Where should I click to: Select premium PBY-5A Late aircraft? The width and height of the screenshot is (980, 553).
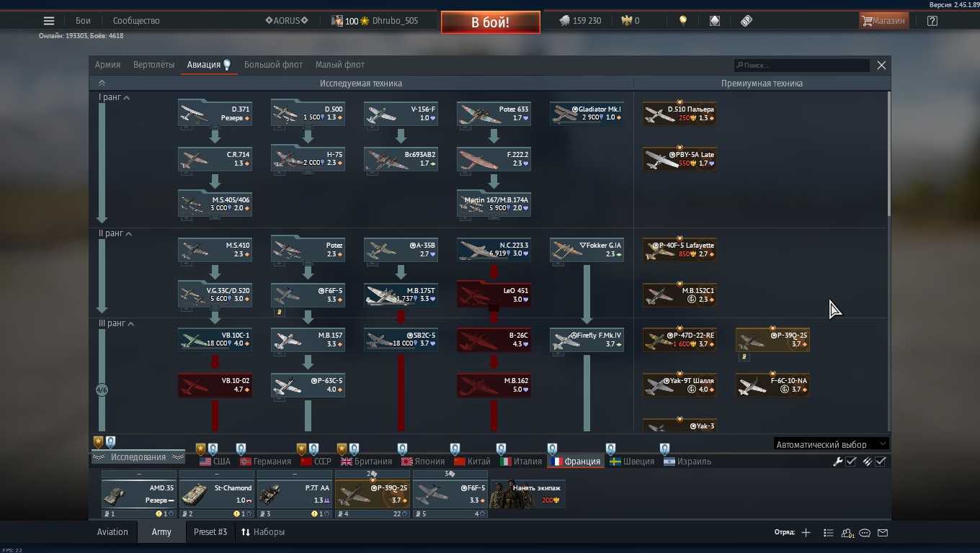pyautogui.click(x=680, y=159)
